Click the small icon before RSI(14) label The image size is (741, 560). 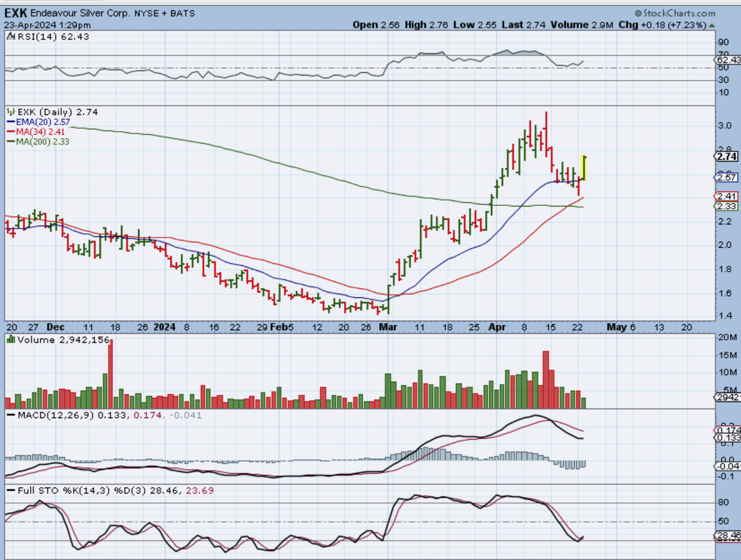click(x=10, y=36)
